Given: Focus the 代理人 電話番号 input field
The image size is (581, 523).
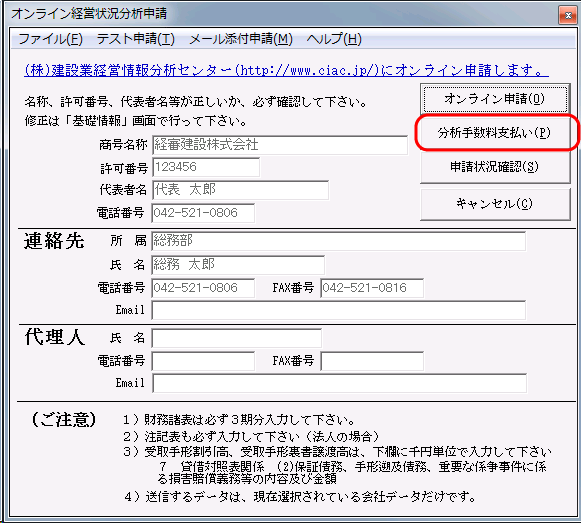Looking at the screenshot, I should click(x=203, y=361).
